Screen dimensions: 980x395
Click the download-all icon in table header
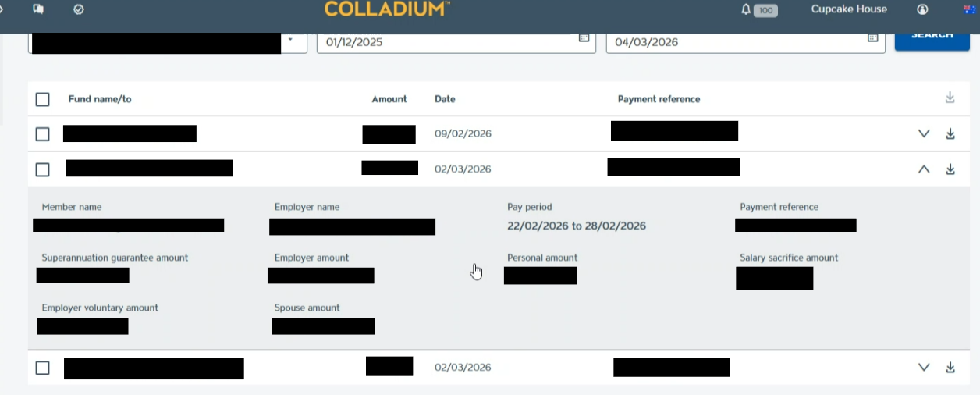[950, 98]
